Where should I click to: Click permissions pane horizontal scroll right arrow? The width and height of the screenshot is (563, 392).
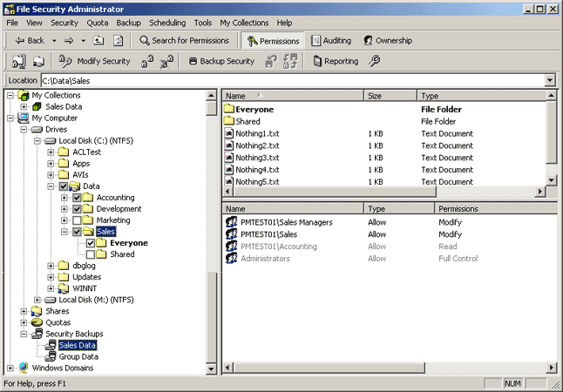pos(552,368)
